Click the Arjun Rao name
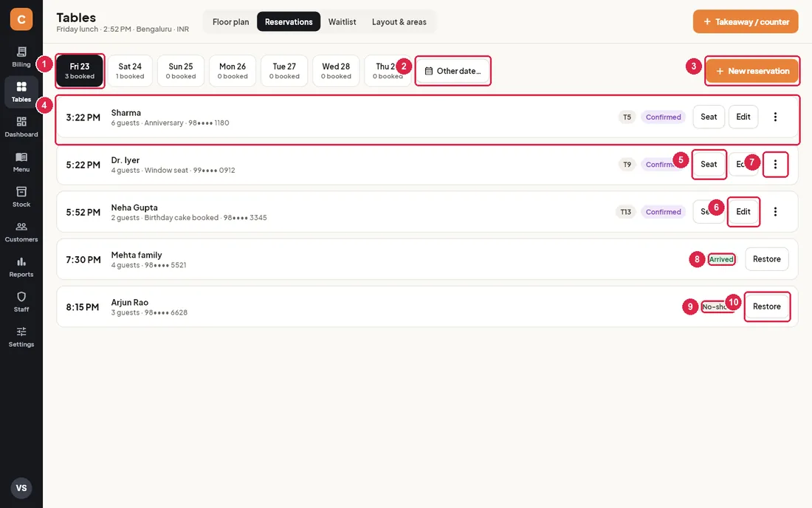Image resolution: width=812 pixels, height=508 pixels. pyautogui.click(x=129, y=303)
